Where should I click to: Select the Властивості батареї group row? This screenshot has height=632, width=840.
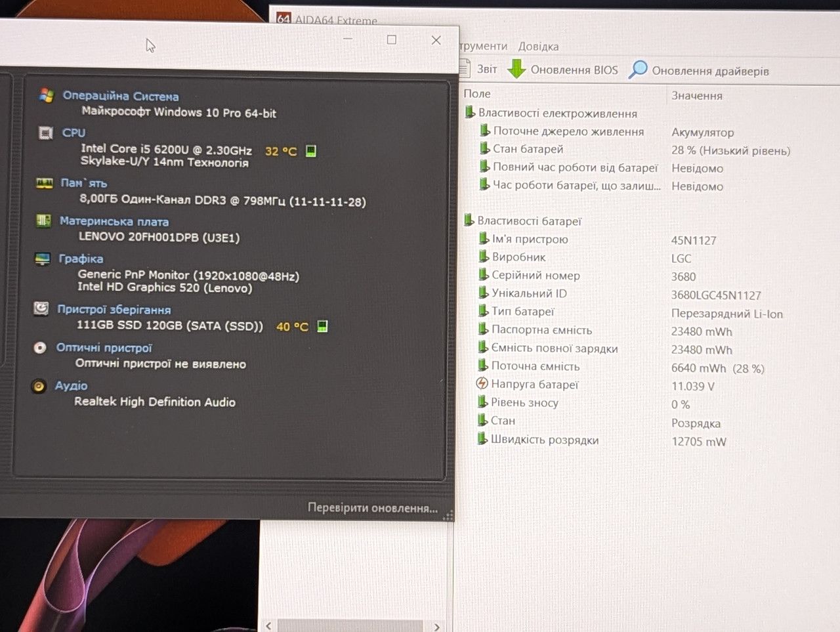[523, 221]
